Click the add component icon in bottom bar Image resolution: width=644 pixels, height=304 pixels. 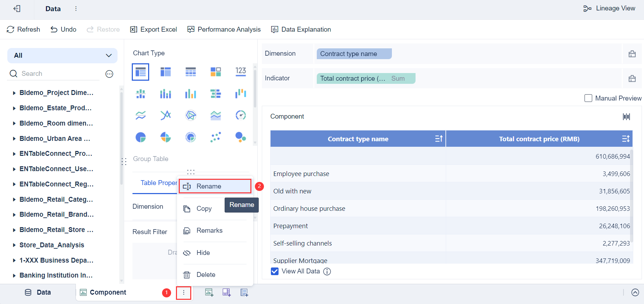click(209, 293)
